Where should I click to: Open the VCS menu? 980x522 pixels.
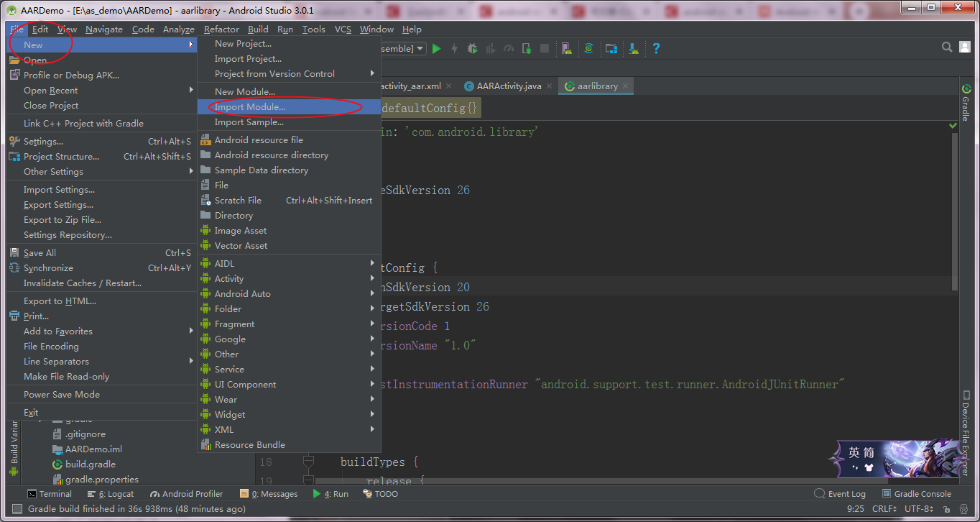[343, 29]
